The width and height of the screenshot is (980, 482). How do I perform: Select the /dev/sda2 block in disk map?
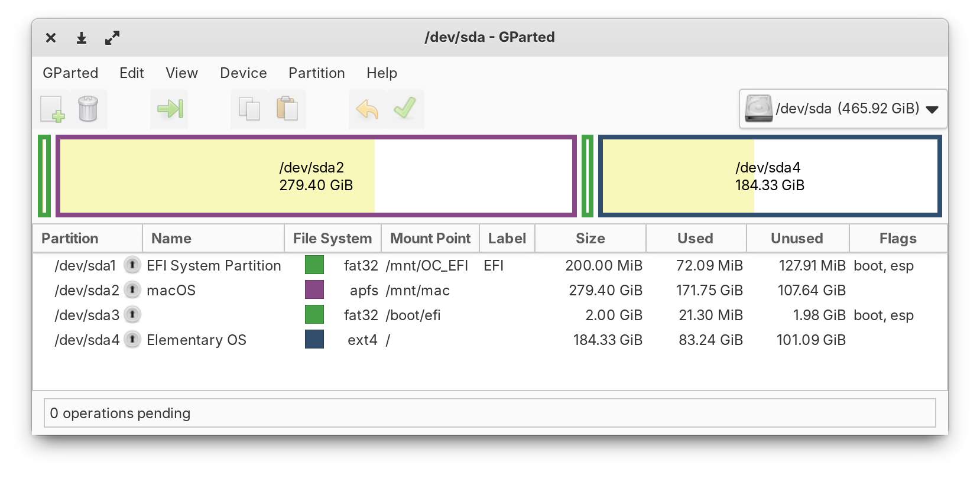click(x=316, y=176)
